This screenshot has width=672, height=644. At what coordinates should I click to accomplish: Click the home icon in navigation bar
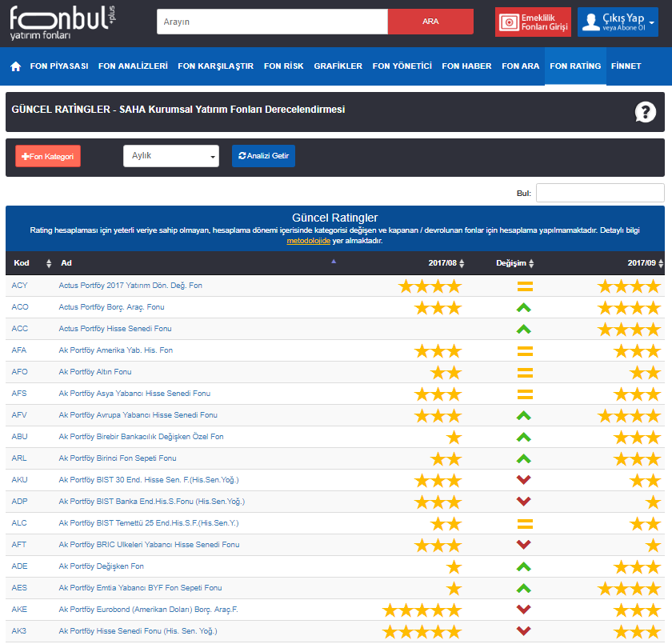point(16,66)
